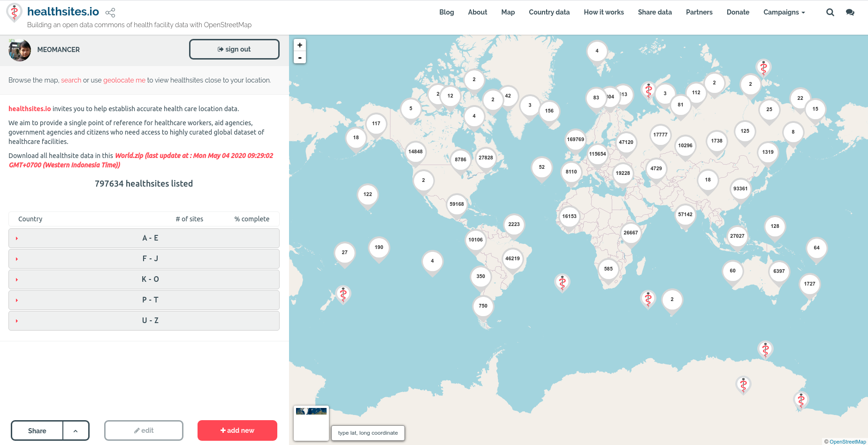Open Country data in navigation
Viewport: 868px width, 445px height.
coord(549,12)
